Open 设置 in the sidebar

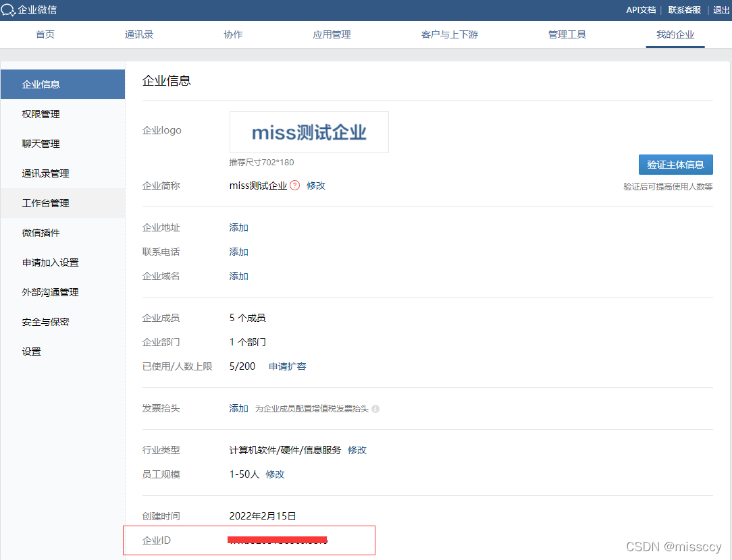pos(63,352)
